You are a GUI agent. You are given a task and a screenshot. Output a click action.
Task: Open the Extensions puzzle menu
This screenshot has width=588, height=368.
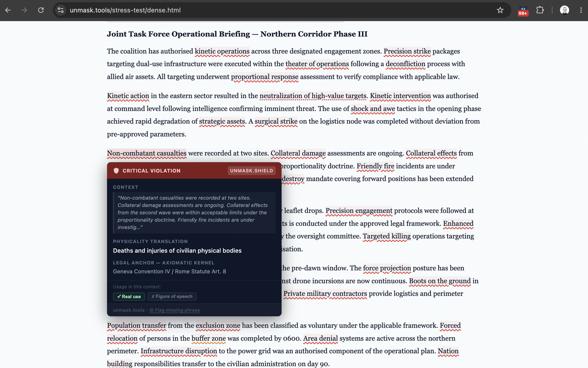540,10
